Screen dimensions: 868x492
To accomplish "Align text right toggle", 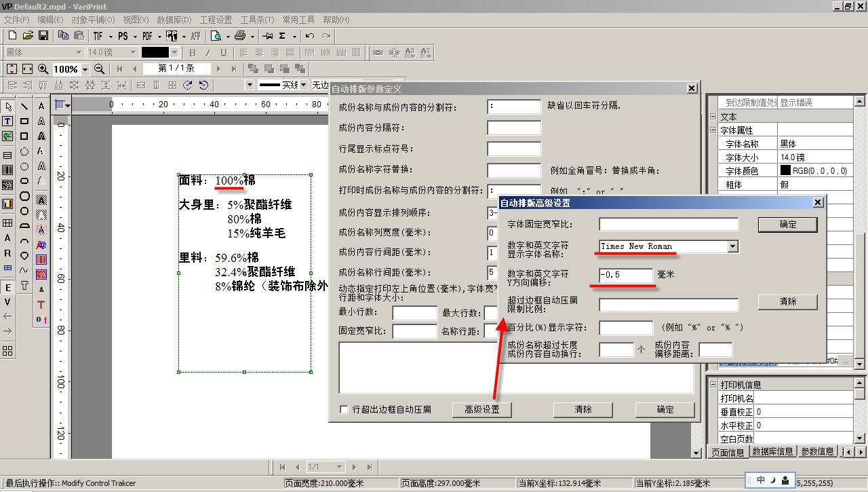I will click(275, 52).
